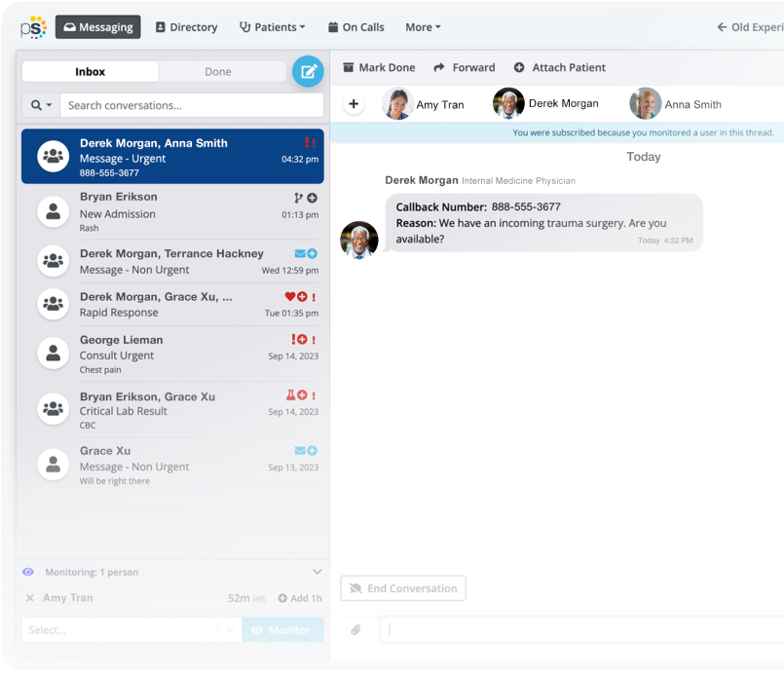Open the Directory tab
Screen dimensions: 784x673
click(186, 27)
